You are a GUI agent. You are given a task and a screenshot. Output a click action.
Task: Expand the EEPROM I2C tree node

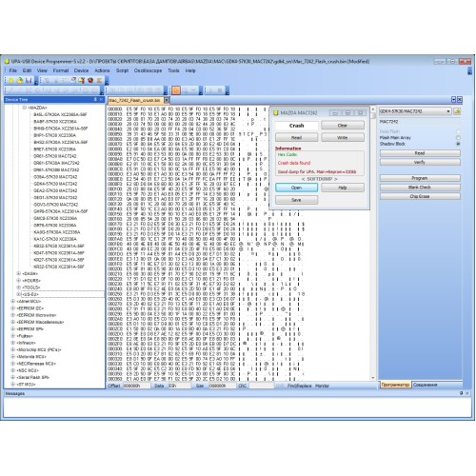(12, 308)
